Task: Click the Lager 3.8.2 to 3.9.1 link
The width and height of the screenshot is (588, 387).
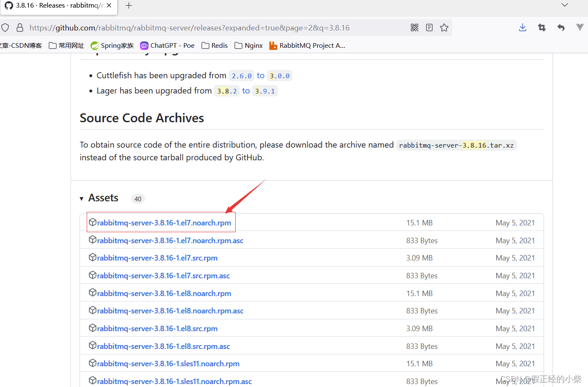Action: [246, 91]
